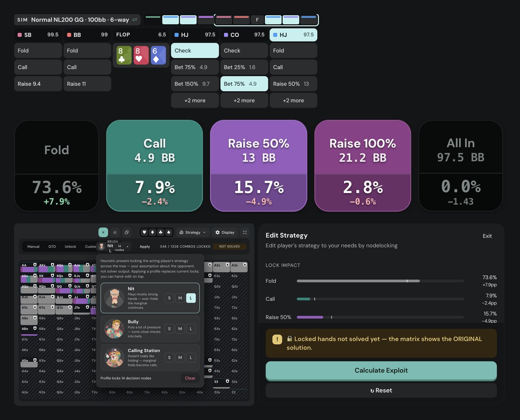This screenshot has width=520, height=420.
Task: Select Calling Station profile size L
Action: [x=191, y=358]
